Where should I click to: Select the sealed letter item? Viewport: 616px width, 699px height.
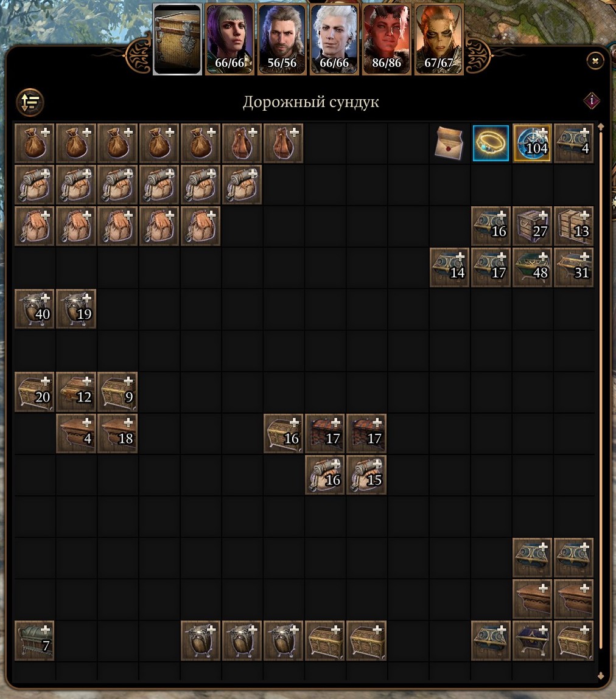(x=449, y=143)
